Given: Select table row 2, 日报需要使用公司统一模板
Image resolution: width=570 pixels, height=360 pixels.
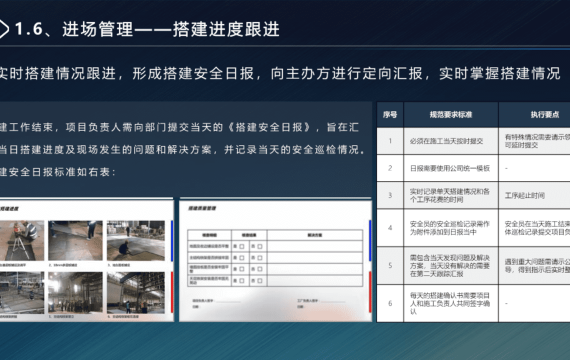Looking at the screenshot, I should click(x=473, y=168).
